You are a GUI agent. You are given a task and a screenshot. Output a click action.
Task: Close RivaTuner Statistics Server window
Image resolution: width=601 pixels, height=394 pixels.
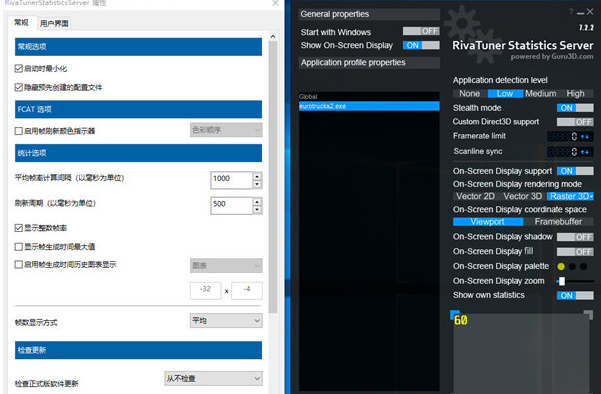pyautogui.click(x=590, y=12)
